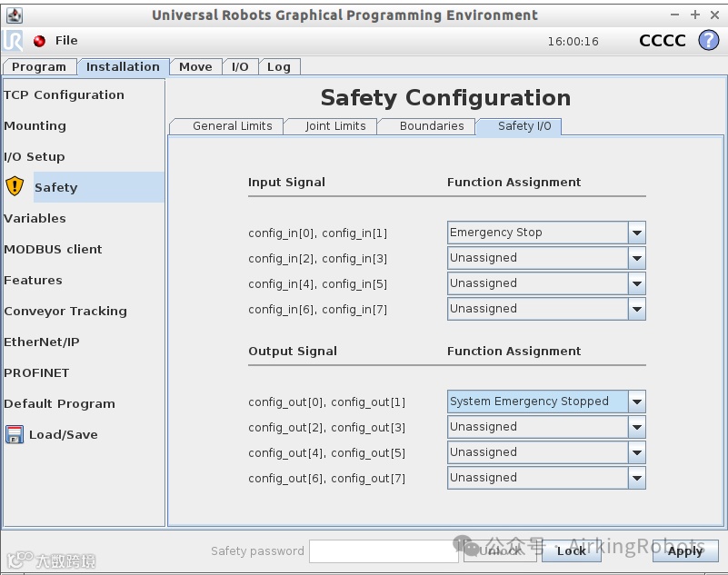Open config_in[2], config_in[3] assignment dropdown
Screen dimensions: 728x575
[x=636, y=258]
